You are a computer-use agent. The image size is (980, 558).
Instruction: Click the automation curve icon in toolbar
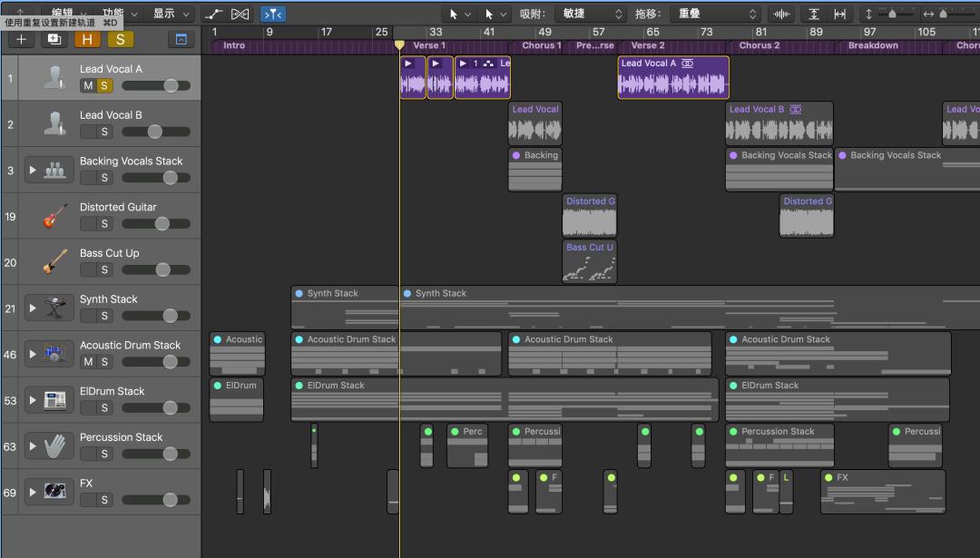coord(213,14)
